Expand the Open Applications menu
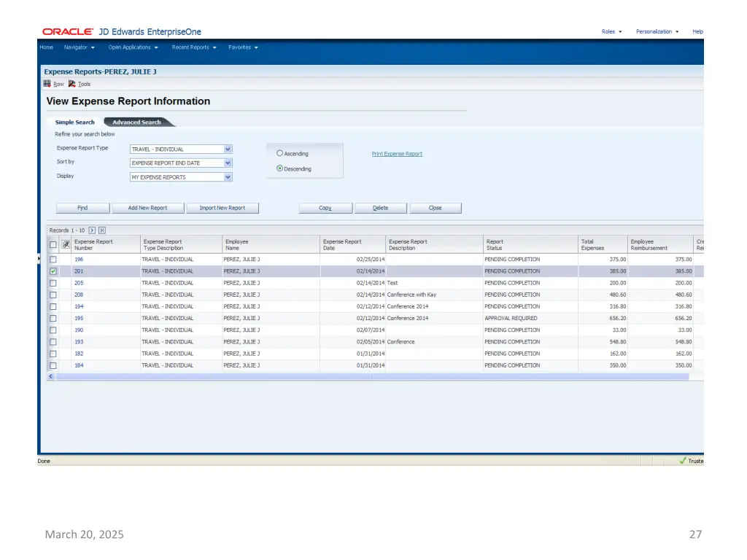The height and width of the screenshot is (560, 747). (133, 47)
